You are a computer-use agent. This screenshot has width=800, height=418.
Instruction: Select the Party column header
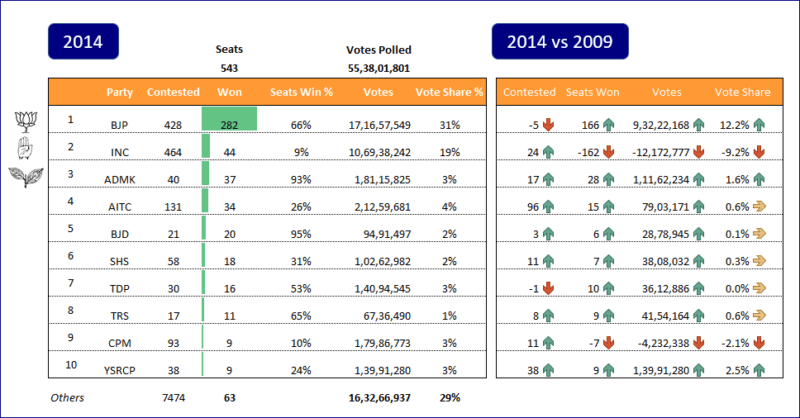point(119,92)
